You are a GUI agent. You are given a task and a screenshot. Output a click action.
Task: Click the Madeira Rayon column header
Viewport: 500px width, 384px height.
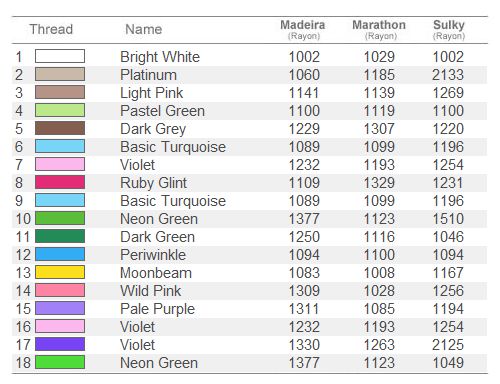(303, 29)
